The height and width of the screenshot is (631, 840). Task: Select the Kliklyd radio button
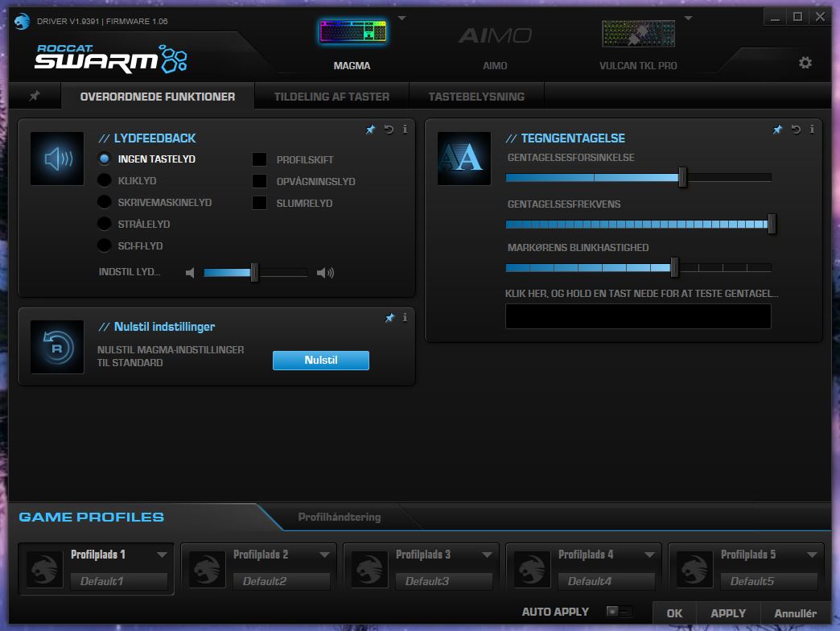(104, 180)
